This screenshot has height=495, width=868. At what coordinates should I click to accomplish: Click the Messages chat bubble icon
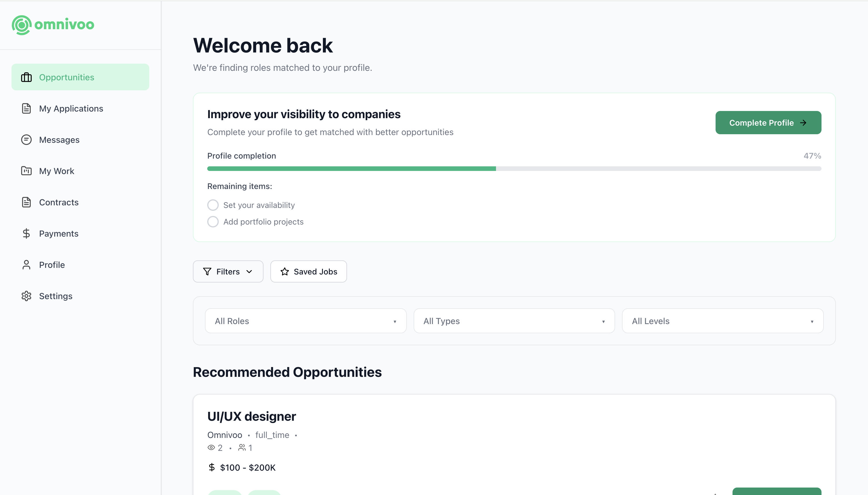pos(26,140)
